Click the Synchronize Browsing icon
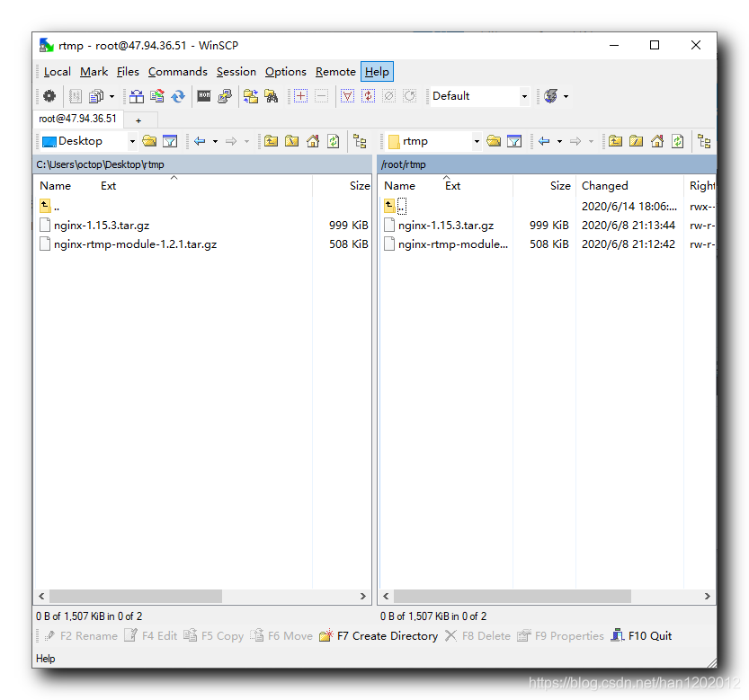 [x=251, y=96]
